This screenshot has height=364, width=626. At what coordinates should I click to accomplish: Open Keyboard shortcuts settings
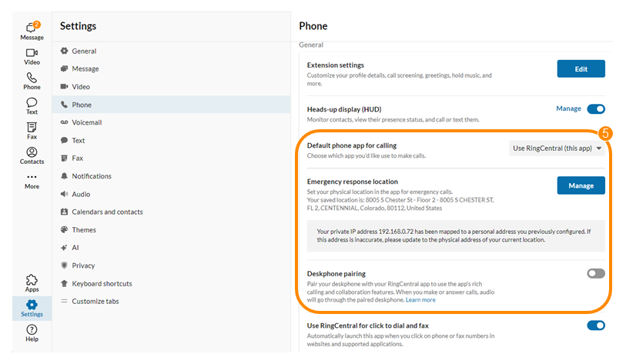103,283
